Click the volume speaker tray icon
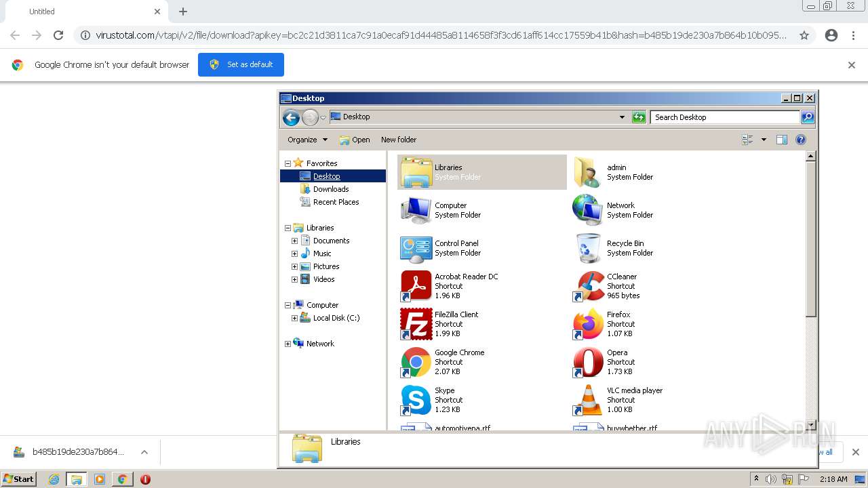The height and width of the screenshot is (488, 868). pos(771,479)
